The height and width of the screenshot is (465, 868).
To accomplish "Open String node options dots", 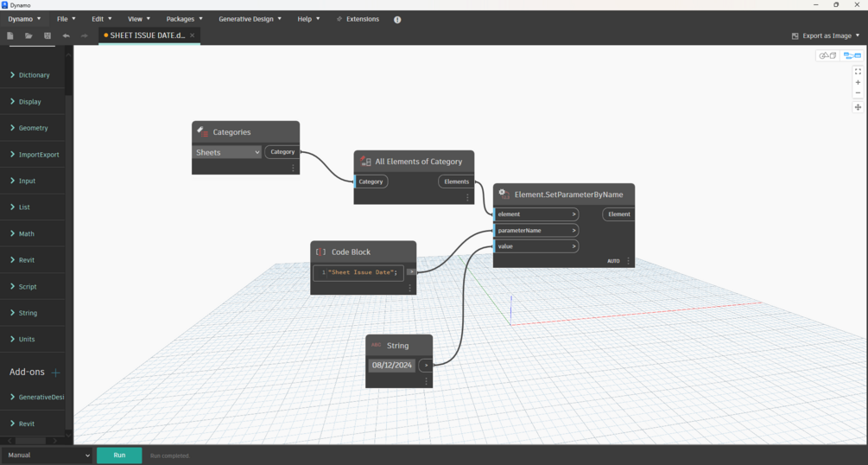I will tap(426, 381).
